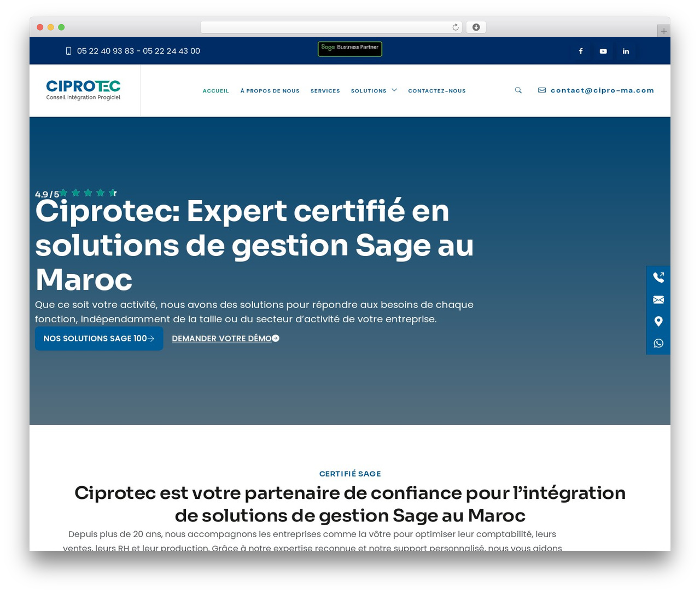This screenshot has width=700, height=593.
Task: Click the phone numbers 05 22 40 93 83
Action: [138, 51]
